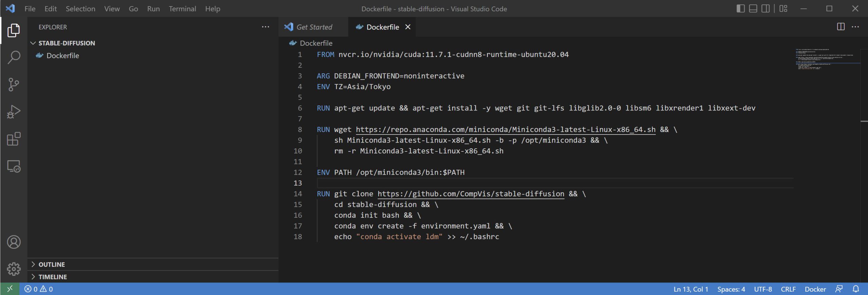The image size is (868, 295).
Task: Open Remote Explorer in activity bar
Action: (14, 166)
